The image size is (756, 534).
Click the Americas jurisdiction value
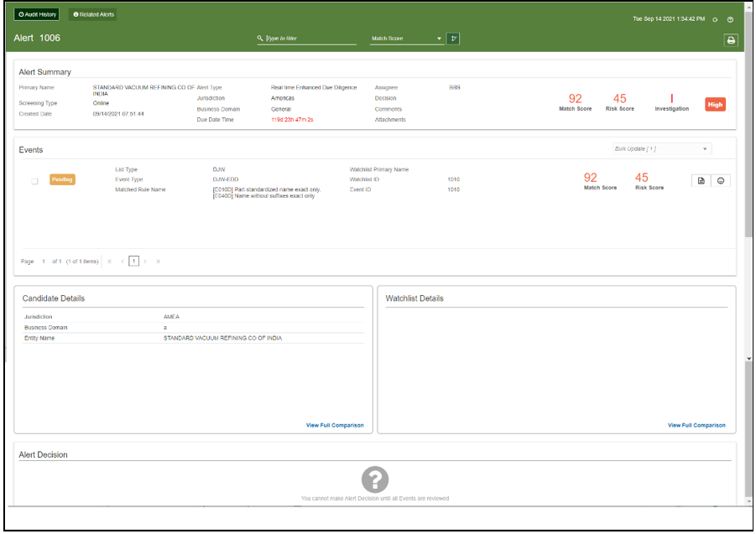click(x=283, y=98)
